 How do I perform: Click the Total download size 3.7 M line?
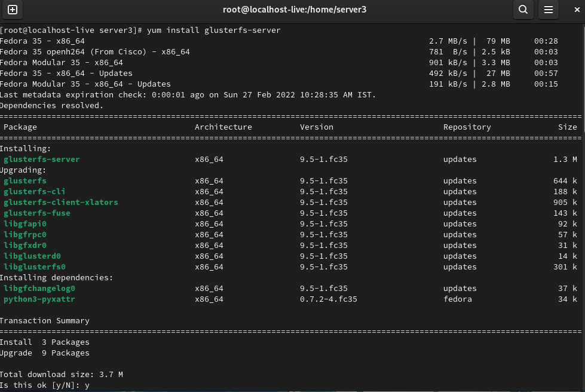click(x=62, y=374)
